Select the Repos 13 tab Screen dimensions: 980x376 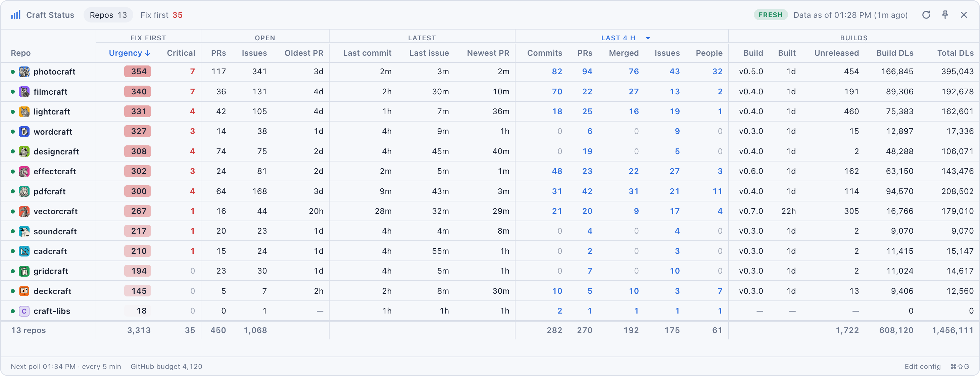(x=108, y=15)
